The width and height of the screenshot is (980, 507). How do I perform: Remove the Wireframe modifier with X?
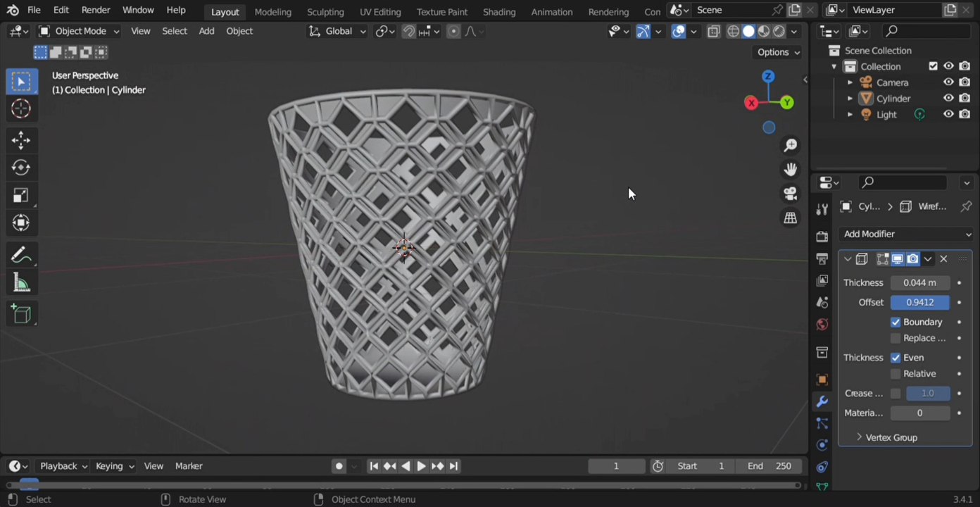[943, 259]
